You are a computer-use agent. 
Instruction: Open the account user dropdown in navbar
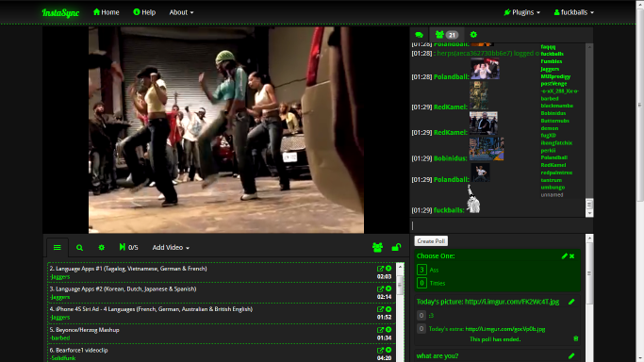[574, 12]
